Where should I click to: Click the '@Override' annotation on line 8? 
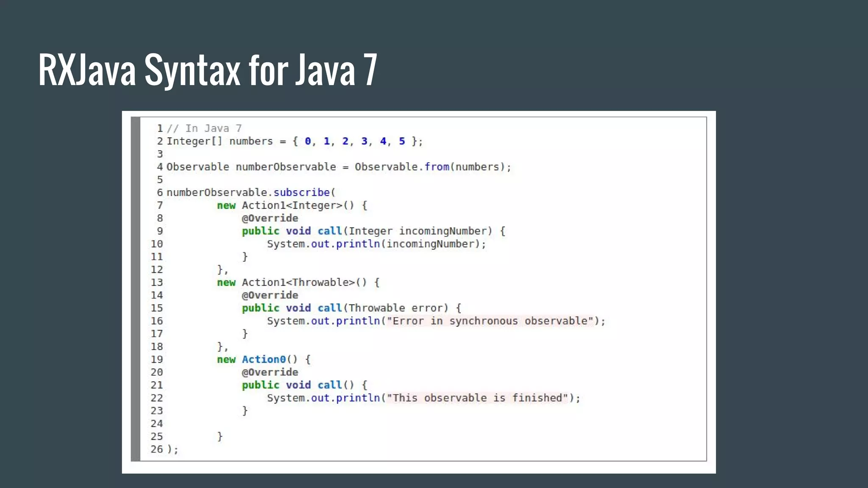point(270,218)
